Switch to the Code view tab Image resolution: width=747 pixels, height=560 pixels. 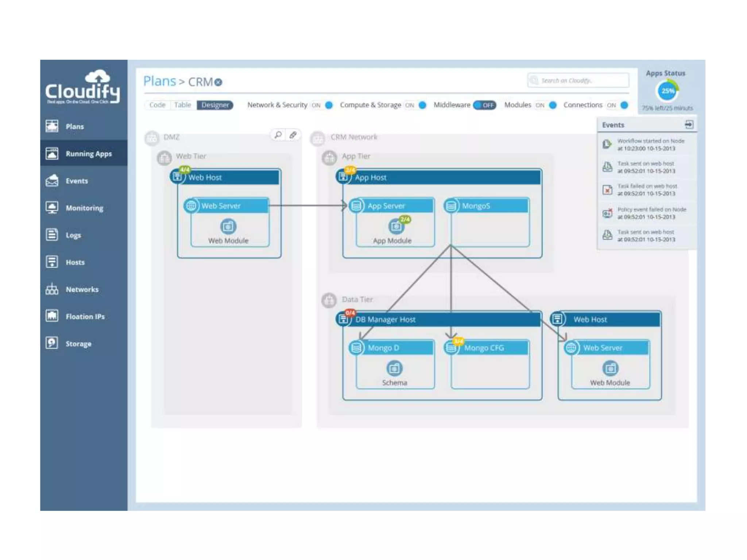[157, 105]
